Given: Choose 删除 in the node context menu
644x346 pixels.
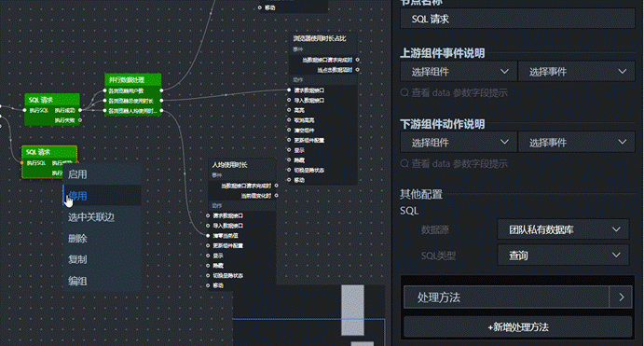Looking at the screenshot, I should [x=102, y=239].
